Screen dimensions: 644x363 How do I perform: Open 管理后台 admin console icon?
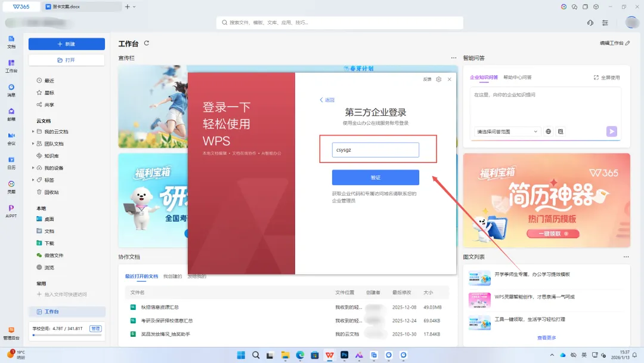pos(11,333)
